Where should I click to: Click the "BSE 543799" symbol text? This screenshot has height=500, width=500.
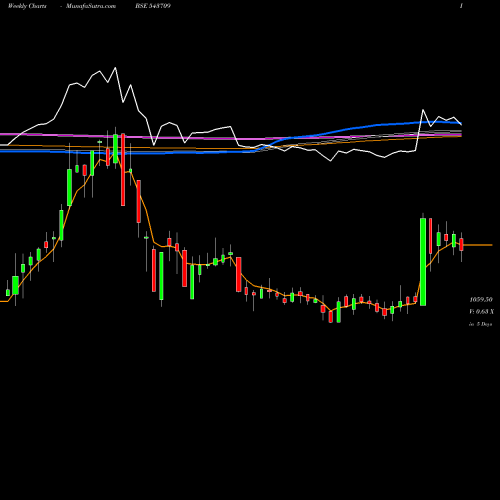pyautogui.click(x=153, y=6)
